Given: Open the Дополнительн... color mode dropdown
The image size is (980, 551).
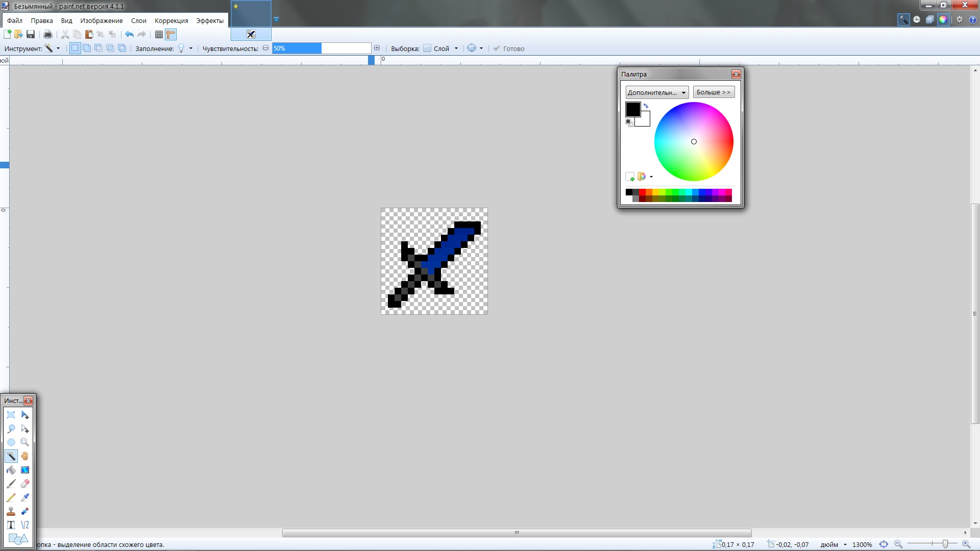Looking at the screenshot, I should click(x=657, y=92).
